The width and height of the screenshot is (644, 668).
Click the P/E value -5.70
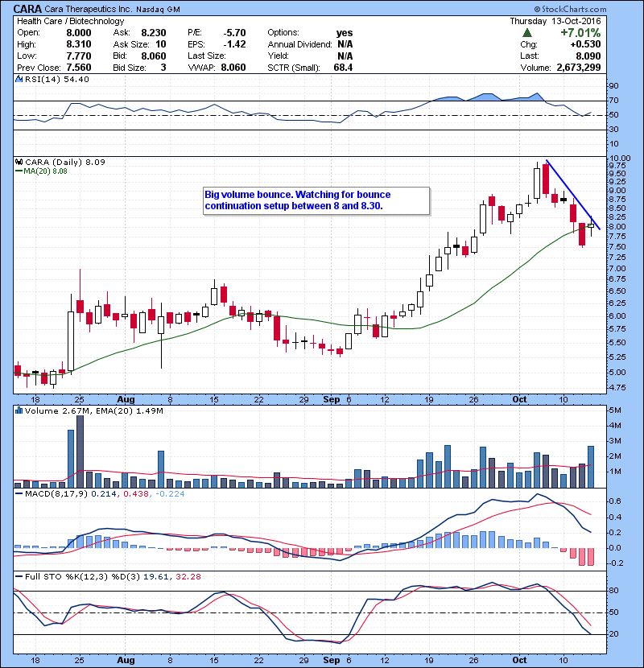tap(234, 33)
